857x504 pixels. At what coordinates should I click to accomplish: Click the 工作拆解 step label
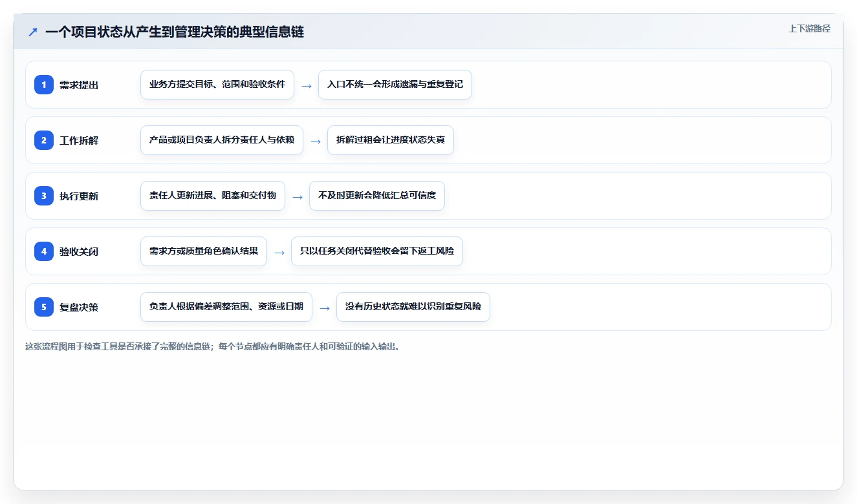pos(79,140)
